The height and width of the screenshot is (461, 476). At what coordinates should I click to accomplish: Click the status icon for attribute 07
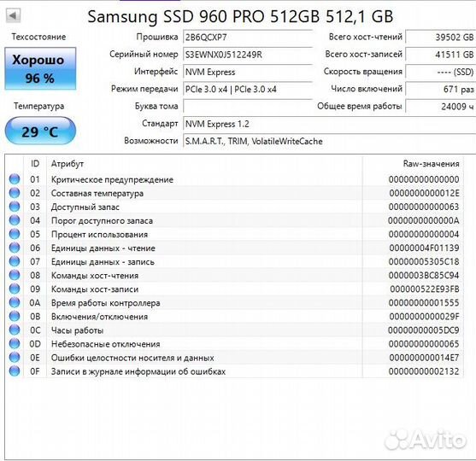[x=15, y=261]
